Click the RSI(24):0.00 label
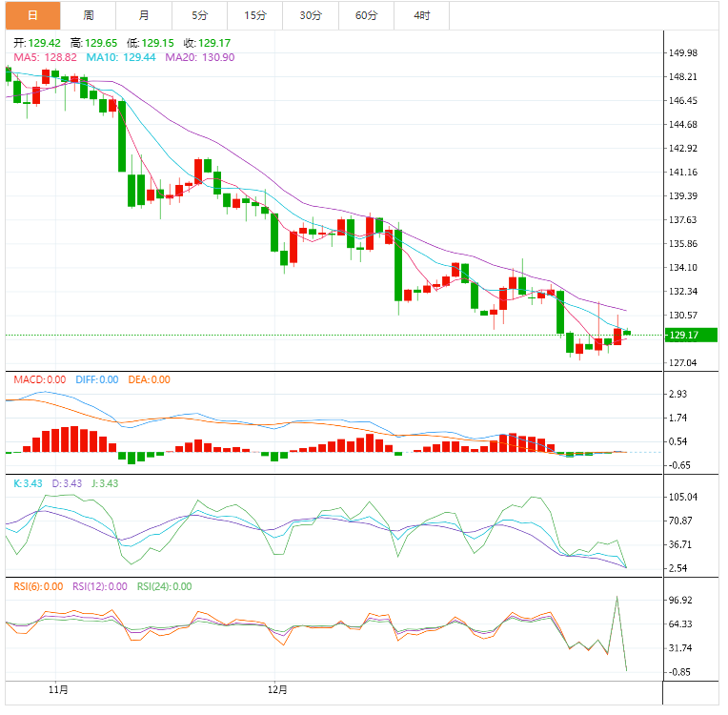 click(x=164, y=586)
